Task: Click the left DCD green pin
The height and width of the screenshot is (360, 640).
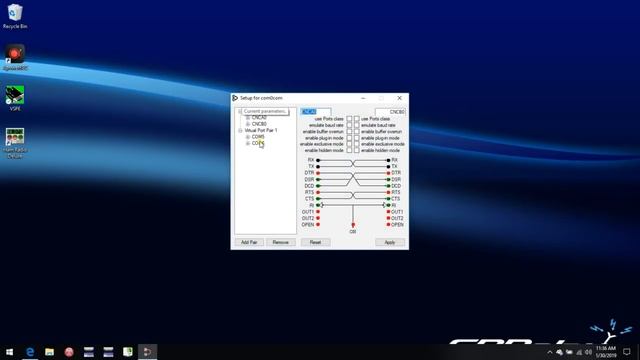Action: [x=318, y=186]
